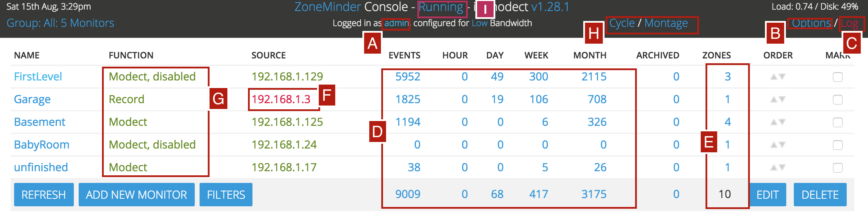
Task: Open FirstLevel's 300 week events
Action: click(x=539, y=76)
